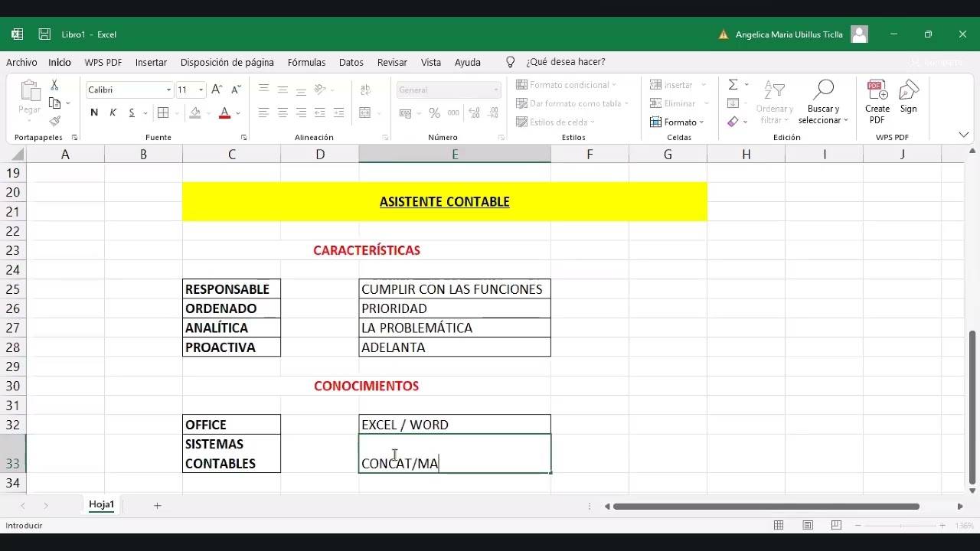Switch to Disposición de página tab
Screen dimensions: 980x551
click(227, 62)
